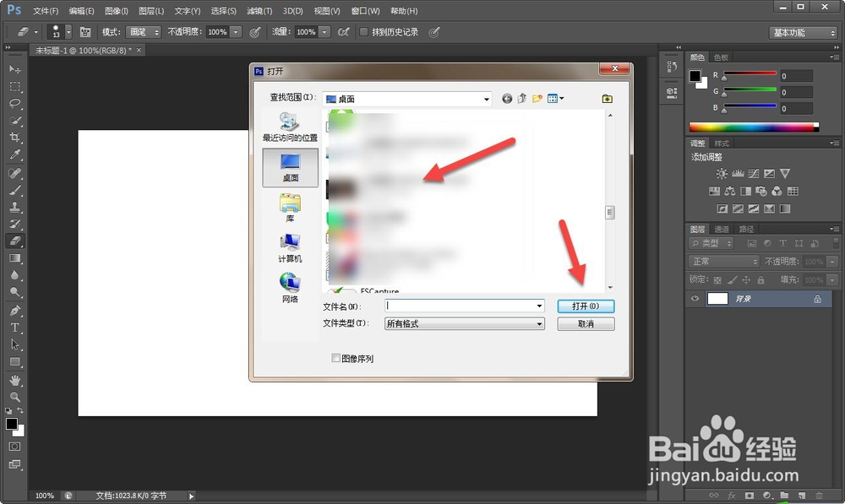The width and height of the screenshot is (845, 504).
Task: Toggle lock transparent pixels
Action: (x=717, y=280)
